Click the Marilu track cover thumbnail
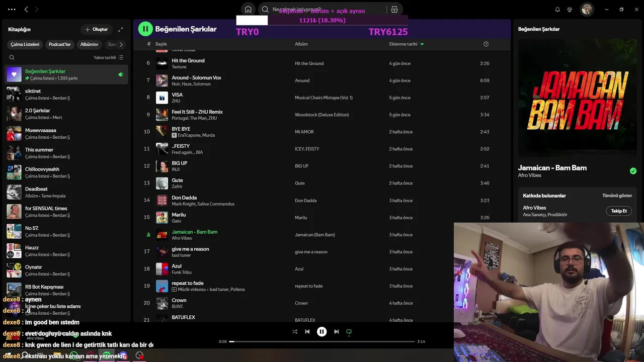Screen dimensions: 644x362 162,217
